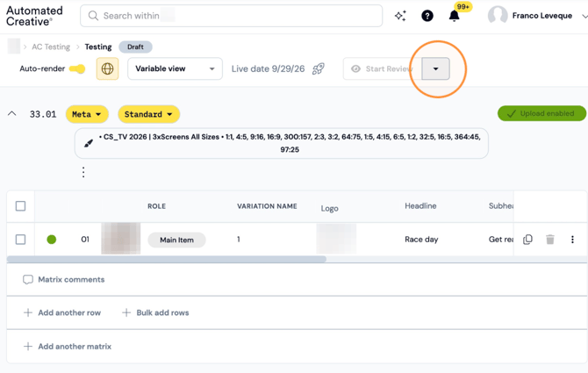
Task: Open the dropdown arrow next to Start Review
Action: click(436, 68)
